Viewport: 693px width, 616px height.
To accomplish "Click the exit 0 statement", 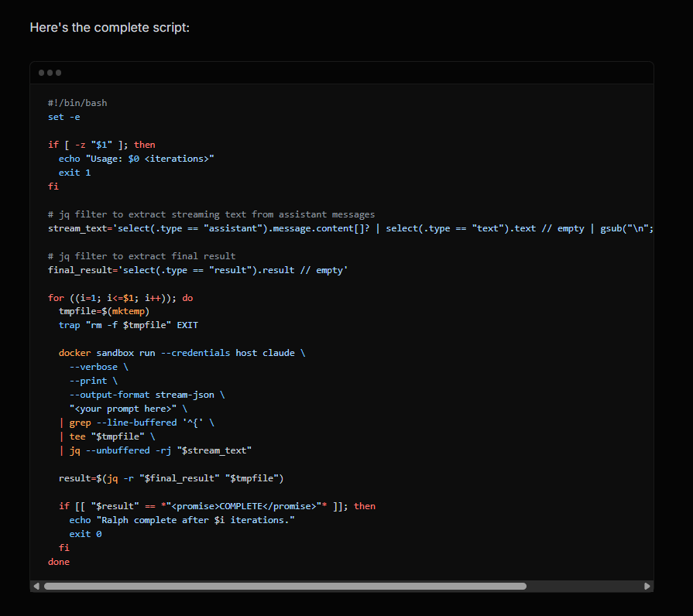I will point(85,533).
